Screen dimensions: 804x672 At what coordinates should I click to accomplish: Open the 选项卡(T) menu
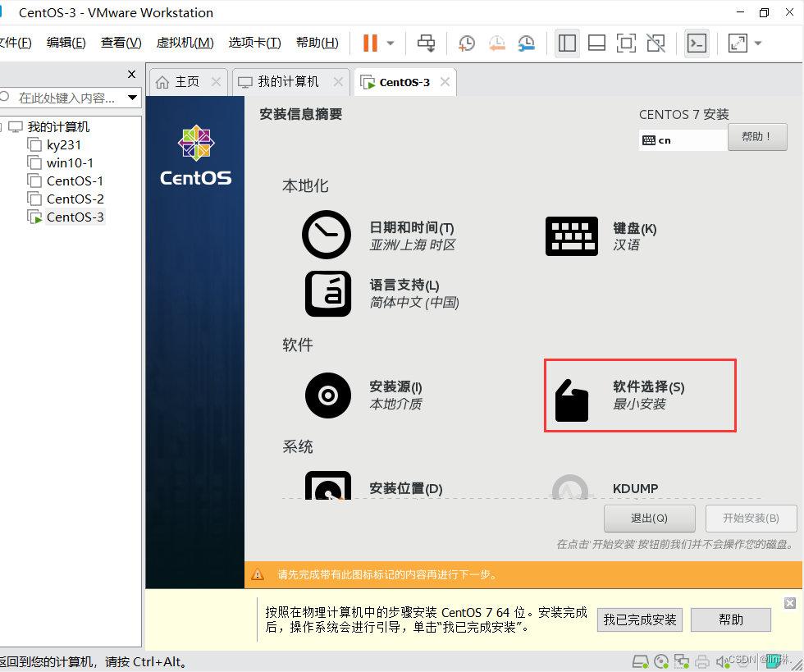pos(255,43)
